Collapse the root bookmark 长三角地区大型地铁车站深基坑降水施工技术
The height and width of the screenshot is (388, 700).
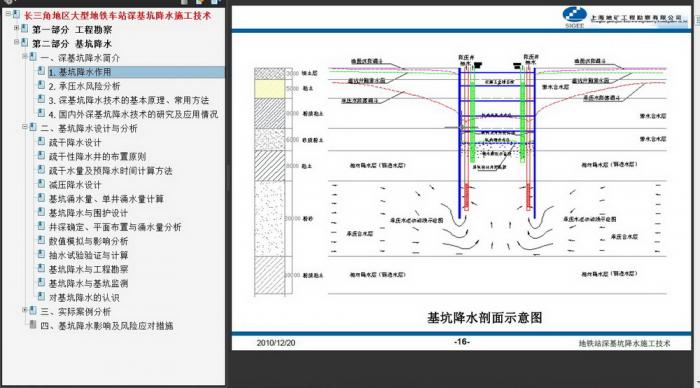8,14
